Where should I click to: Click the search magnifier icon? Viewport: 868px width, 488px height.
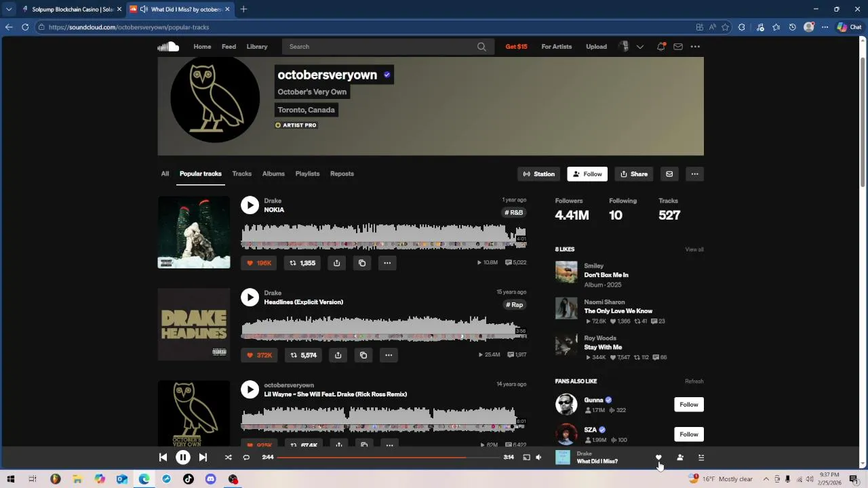(481, 47)
